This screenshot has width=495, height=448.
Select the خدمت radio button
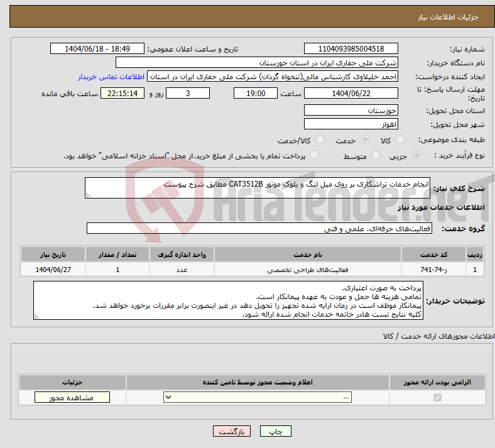coord(365,139)
